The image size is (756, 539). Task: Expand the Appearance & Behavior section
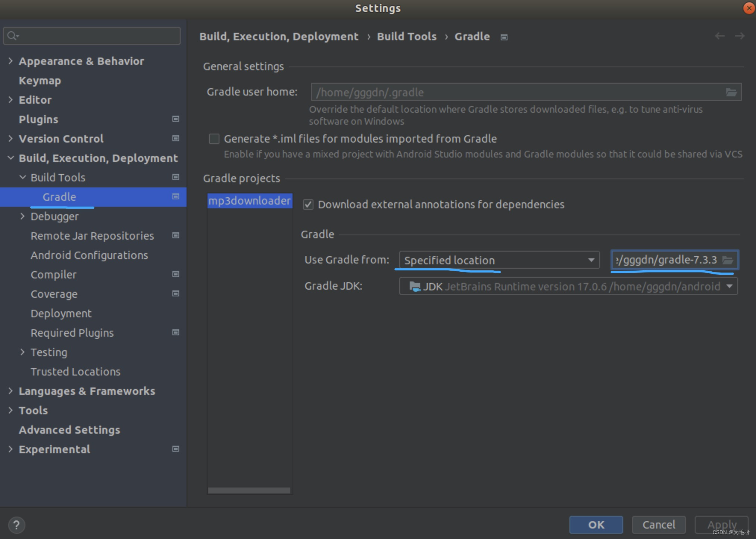(x=10, y=61)
